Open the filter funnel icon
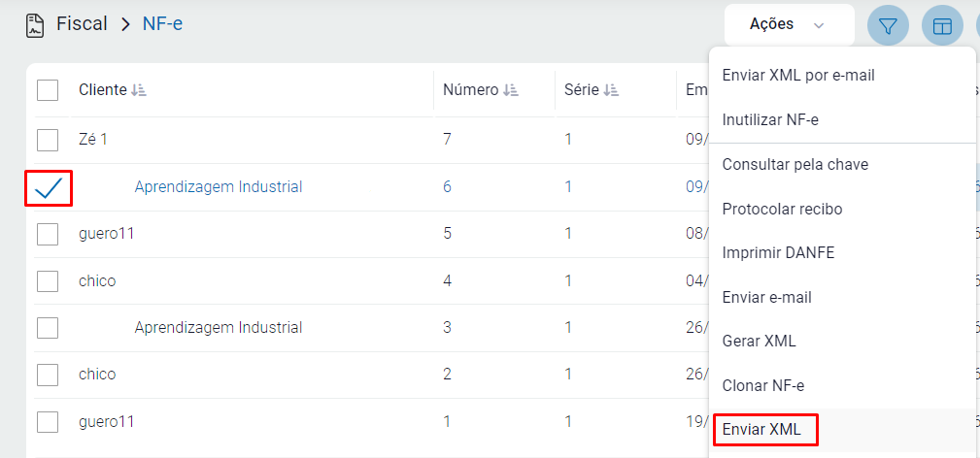The image size is (980, 458). [x=888, y=26]
